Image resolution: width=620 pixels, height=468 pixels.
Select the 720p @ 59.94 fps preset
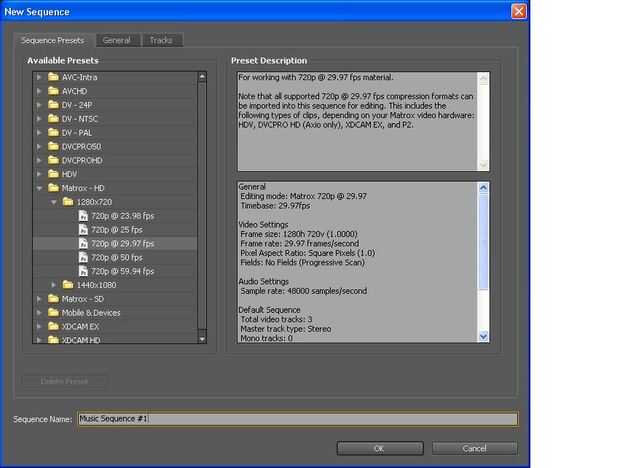point(123,271)
